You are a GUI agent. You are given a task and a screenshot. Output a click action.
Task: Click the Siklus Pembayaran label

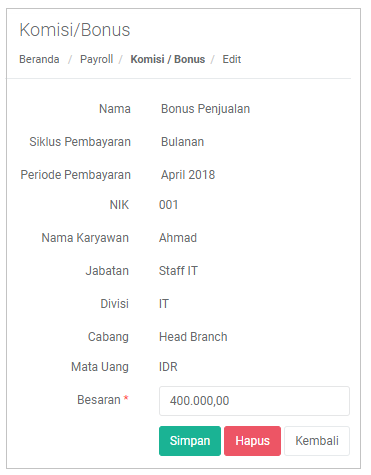(80, 142)
